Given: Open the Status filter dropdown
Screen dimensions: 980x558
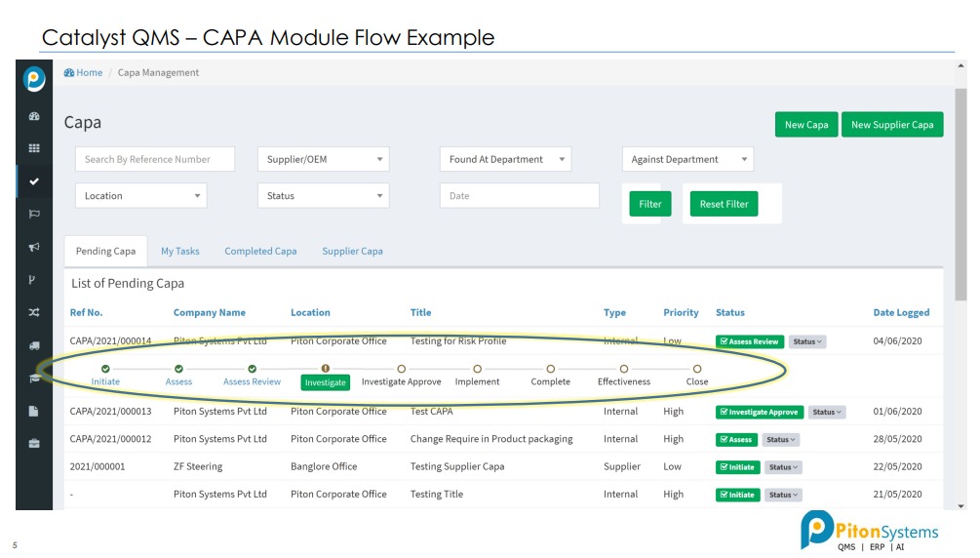Looking at the screenshot, I should 323,196.
